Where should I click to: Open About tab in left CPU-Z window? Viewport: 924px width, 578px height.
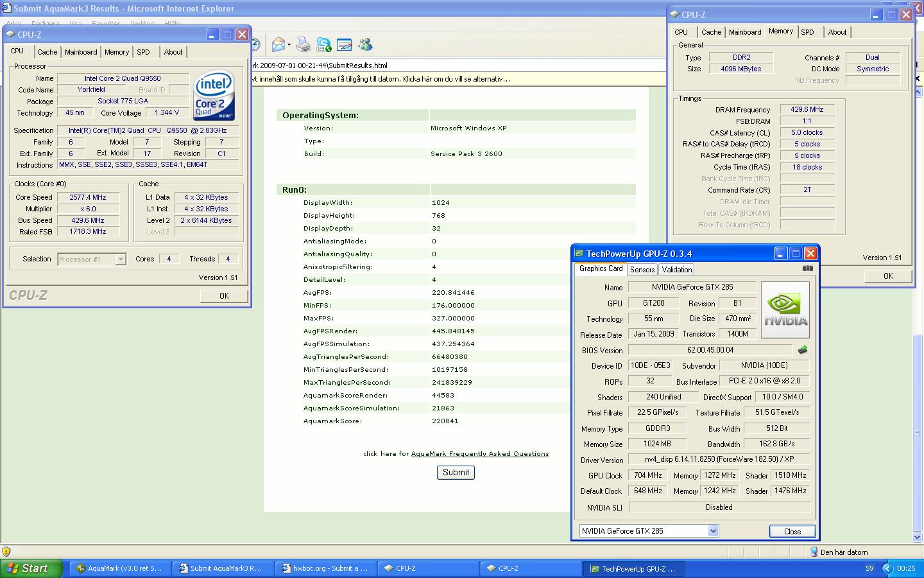(x=173, y=52)
